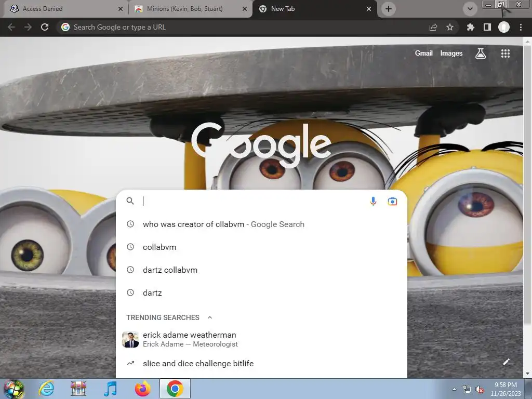Close the Minions tab
The height and width of the screenshot is (399, 532).
(x=245, y=9)
